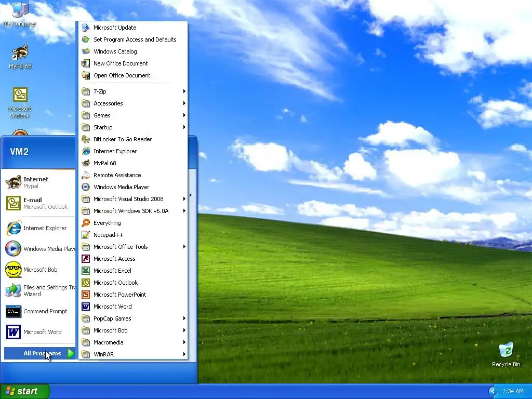Click the Mypal Internet icon in Start menu
The height and width of the screenshot is (399, 532).
(14, 182)
